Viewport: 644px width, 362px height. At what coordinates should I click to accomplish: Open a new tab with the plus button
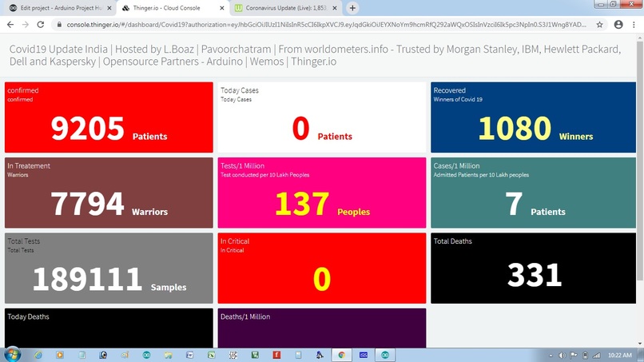(x=352, y=8)
